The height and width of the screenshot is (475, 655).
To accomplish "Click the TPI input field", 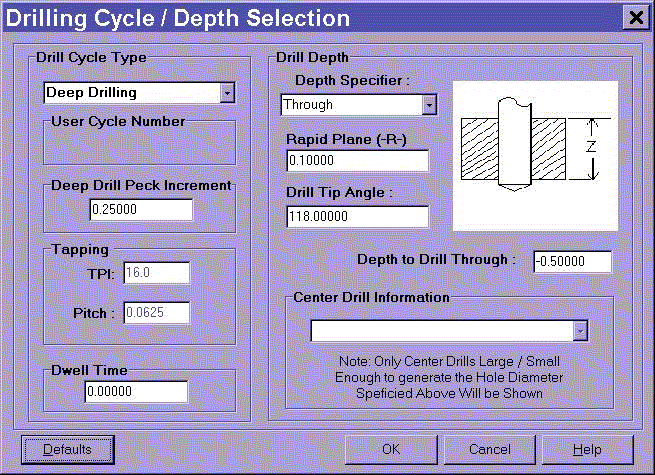I will [157, 273].
